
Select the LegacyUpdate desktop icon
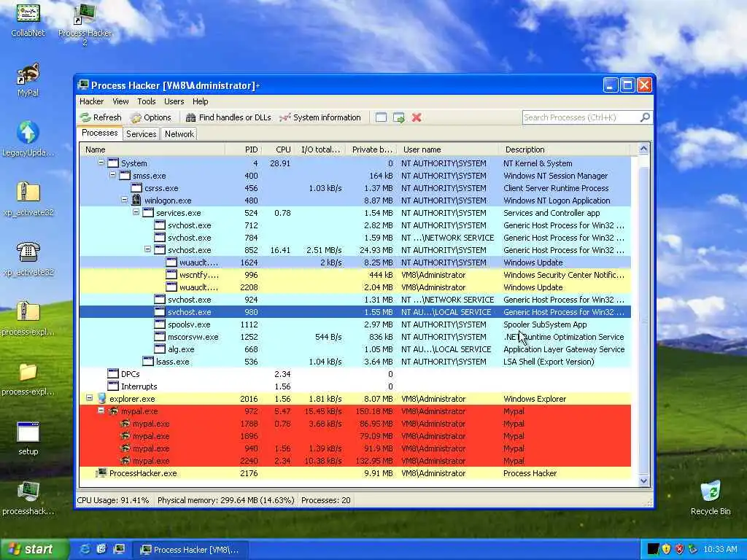point(28,139)
